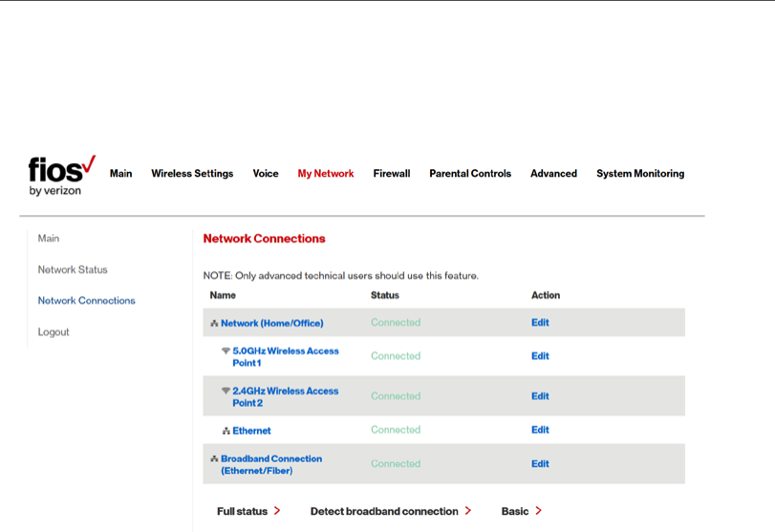Screen dimensions: 775x532
Task: Click the red chevron next to Basic
Action: (x=539, y=511)
